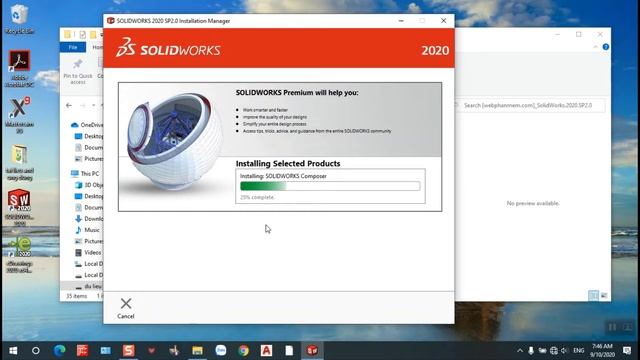Select Videos in the navigation tree

(88, 253)
